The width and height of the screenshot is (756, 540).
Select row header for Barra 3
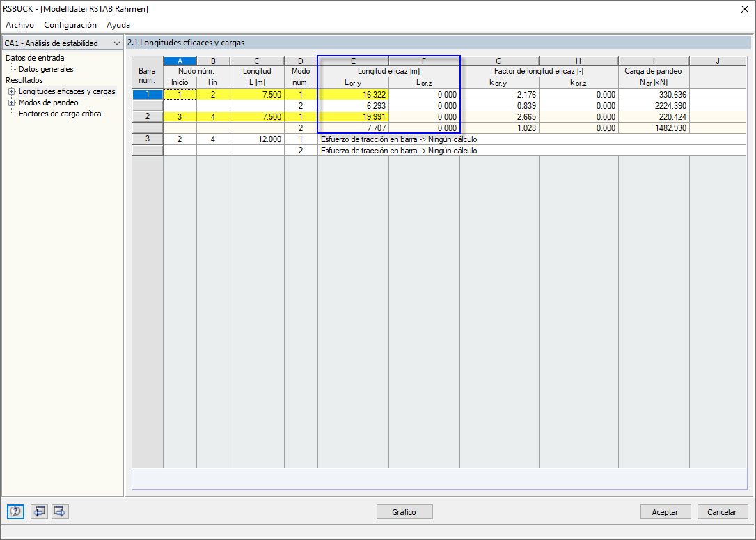pos(148,139)
